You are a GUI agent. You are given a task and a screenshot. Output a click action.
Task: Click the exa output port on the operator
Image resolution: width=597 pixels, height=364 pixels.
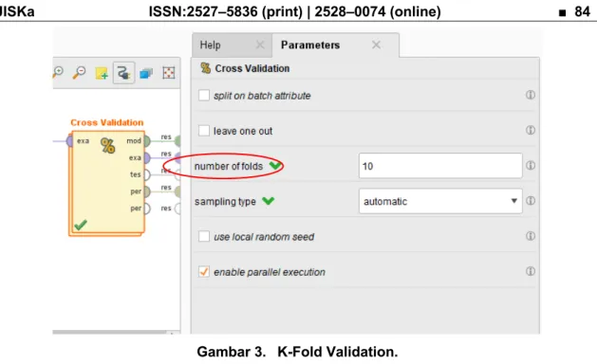click(x=147, y=158)
